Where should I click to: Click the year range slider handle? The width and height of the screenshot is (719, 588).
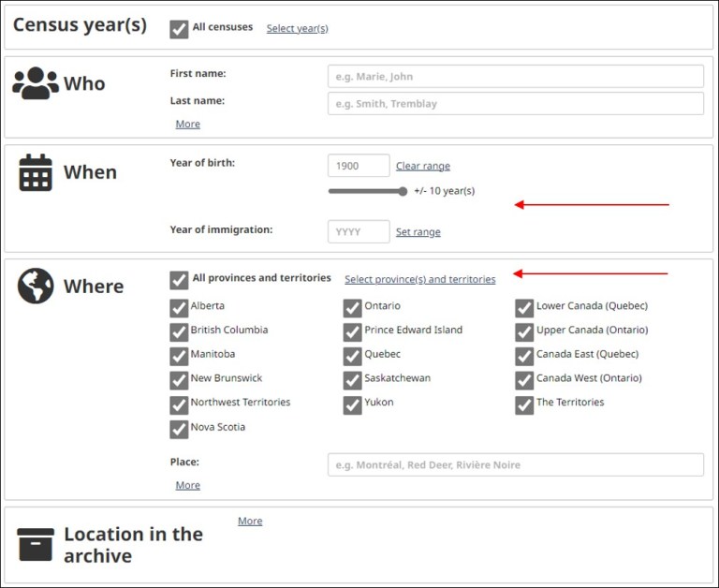(x=403, y=191)
